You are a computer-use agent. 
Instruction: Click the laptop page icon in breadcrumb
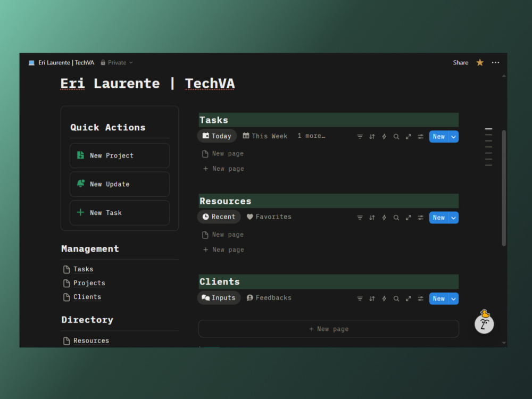pos(31,63)
